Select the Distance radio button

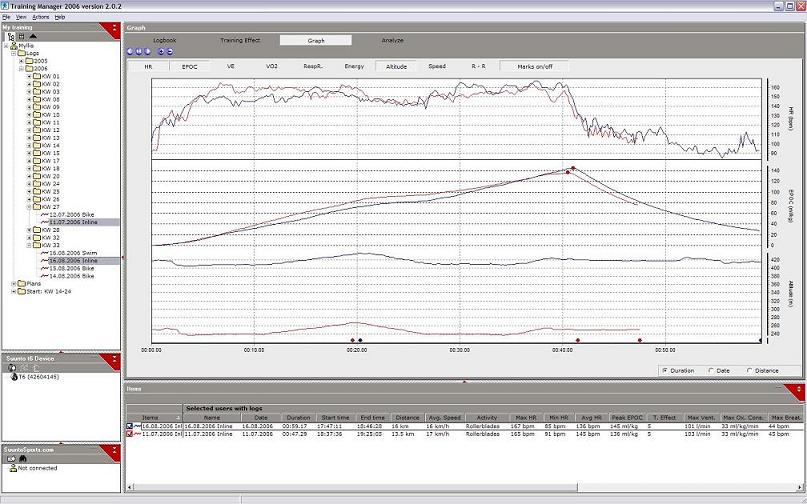pyautogui.click(x=749, y=370)
